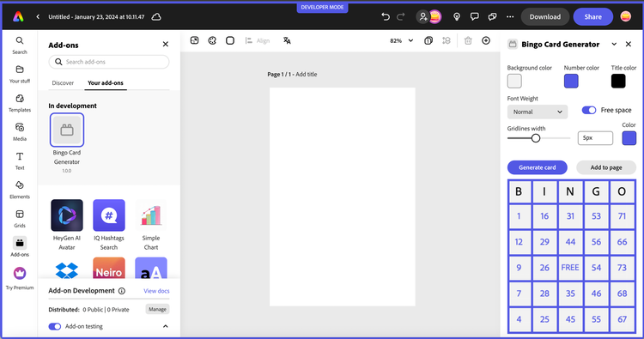Select the Neiro add-on

pyautogui.click(x=109, y=268)
